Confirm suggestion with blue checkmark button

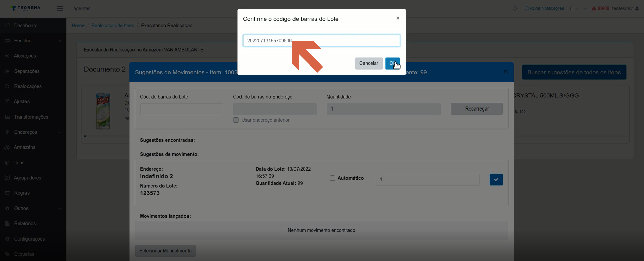click(496, 180)
